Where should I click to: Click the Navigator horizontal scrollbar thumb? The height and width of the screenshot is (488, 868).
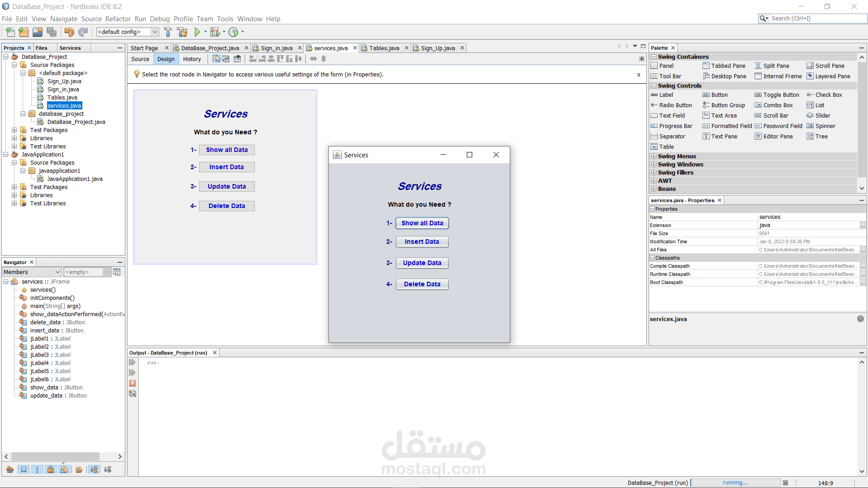(55, 457)
